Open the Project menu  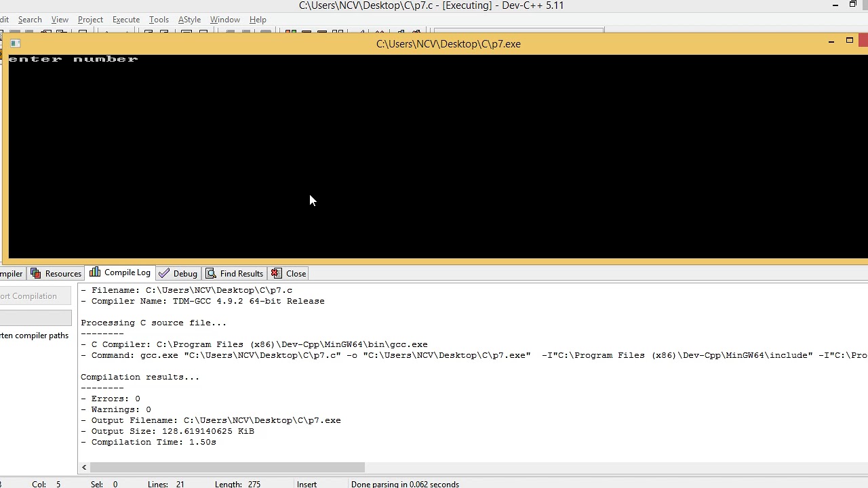click(90, 20)
